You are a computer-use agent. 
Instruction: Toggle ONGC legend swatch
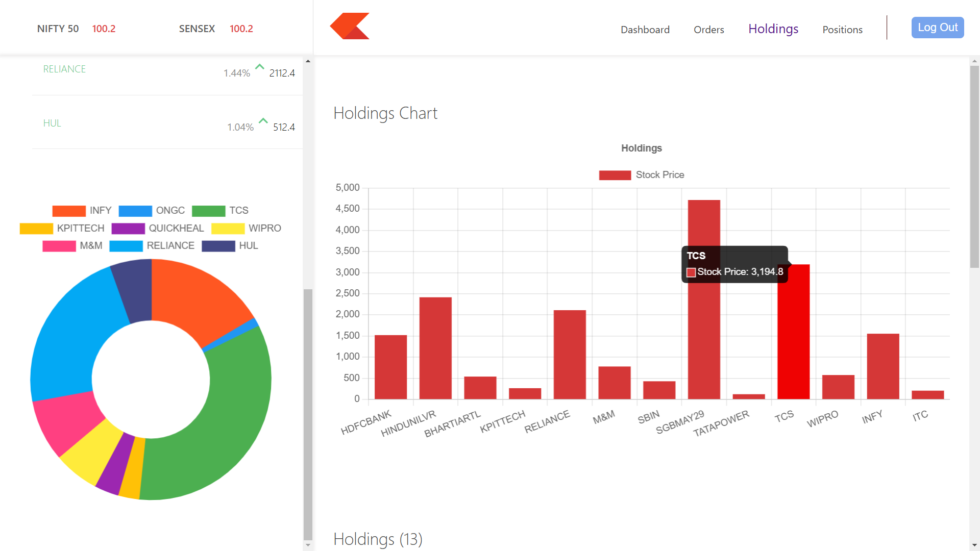pyautogui.click(x=135, y=211)
